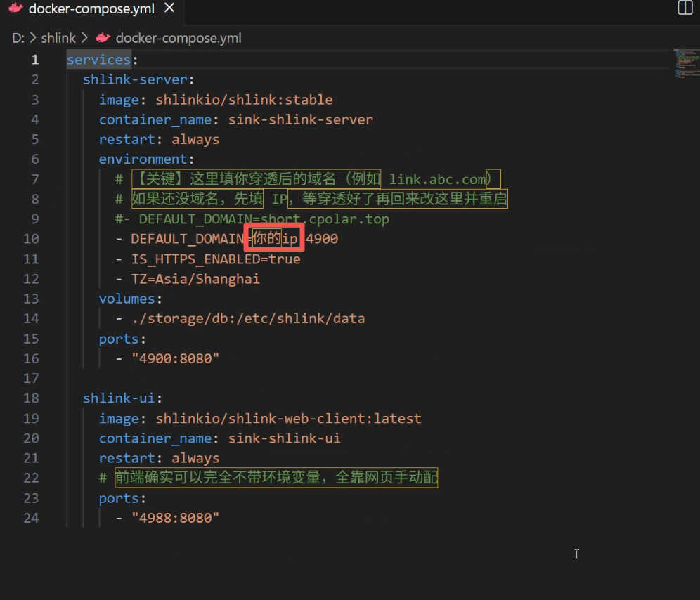
Task: Close the docker-compose.yml tab
Action: 168,10
